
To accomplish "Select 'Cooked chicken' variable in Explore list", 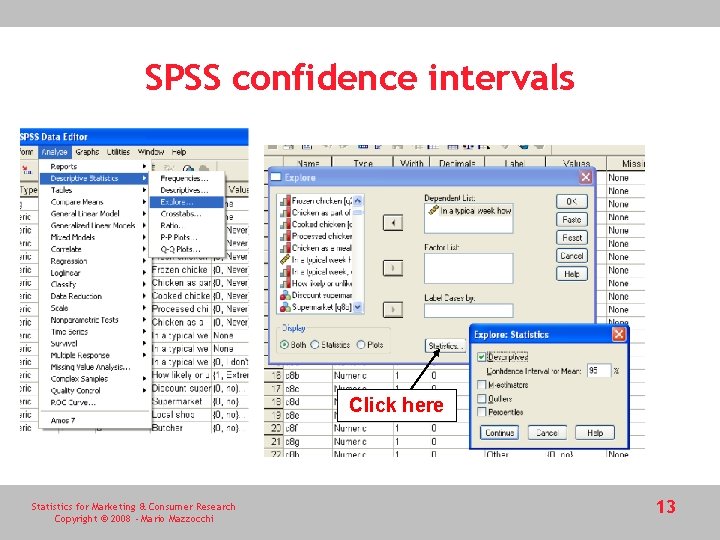I will (x=316, y=225).
